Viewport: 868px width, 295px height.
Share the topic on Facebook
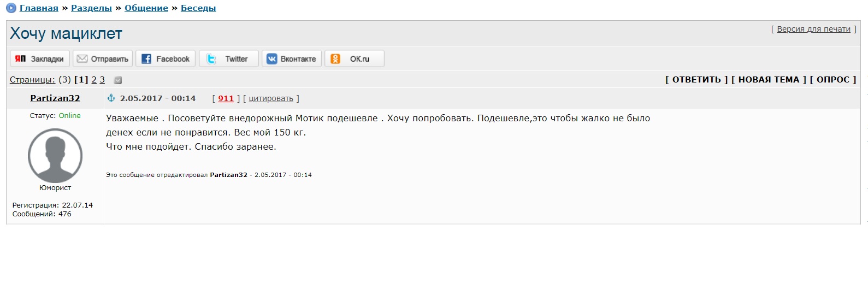166,58
